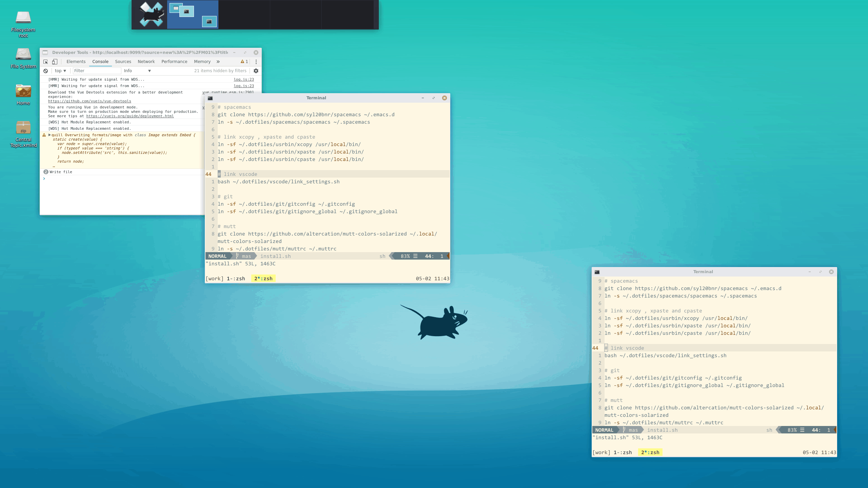
Task: Click the "21 items hidden by filters" text
Action: (220, 71)
